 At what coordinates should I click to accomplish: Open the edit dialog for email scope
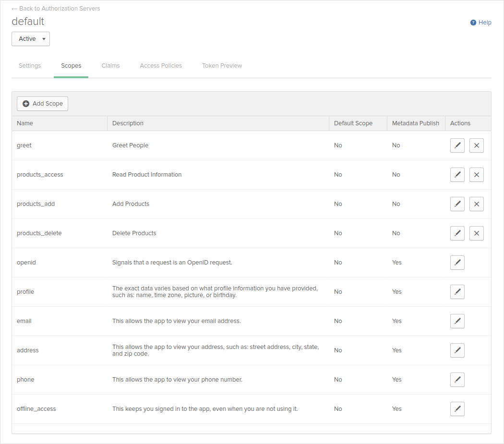457,321
